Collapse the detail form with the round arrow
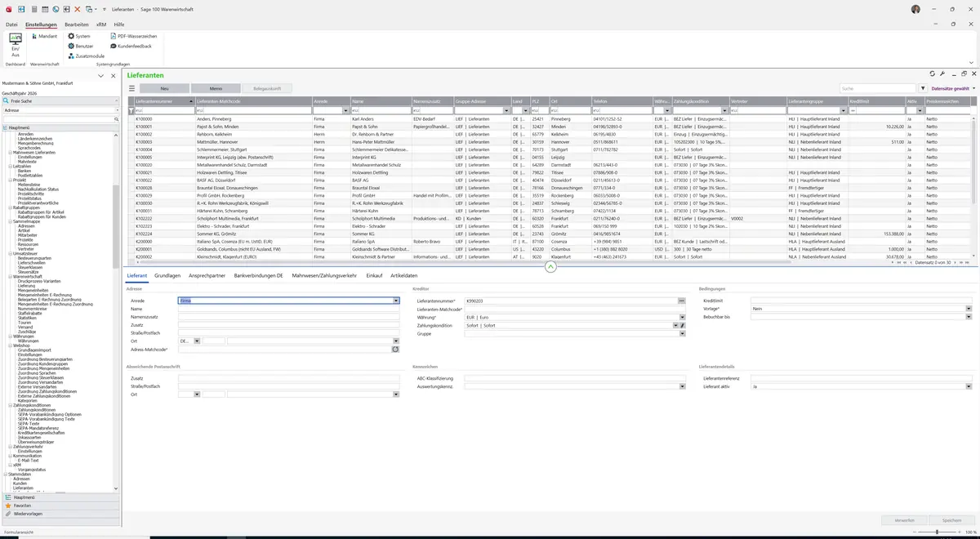This screenshot has width=980, height=539. click(550, 267)
